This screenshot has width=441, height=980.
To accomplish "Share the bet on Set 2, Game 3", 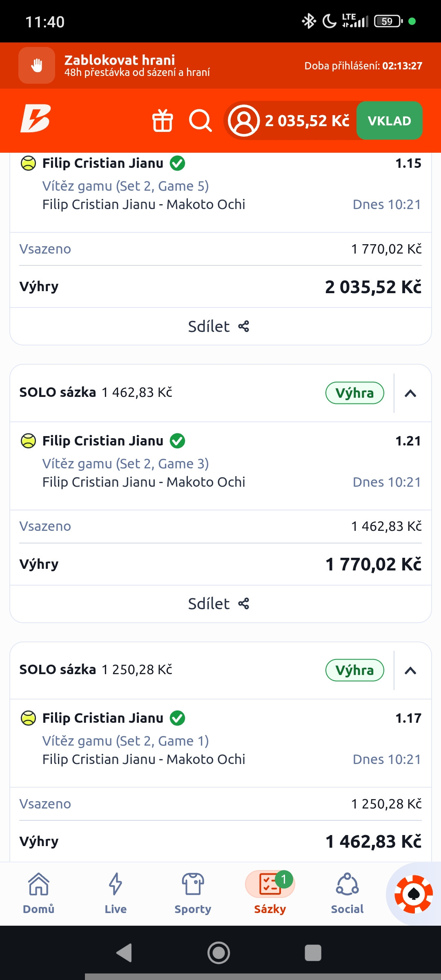I will pos(219,604).
